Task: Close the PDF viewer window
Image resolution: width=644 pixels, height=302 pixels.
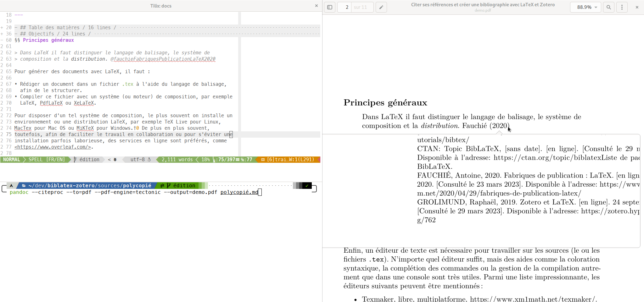Action: 637,7
